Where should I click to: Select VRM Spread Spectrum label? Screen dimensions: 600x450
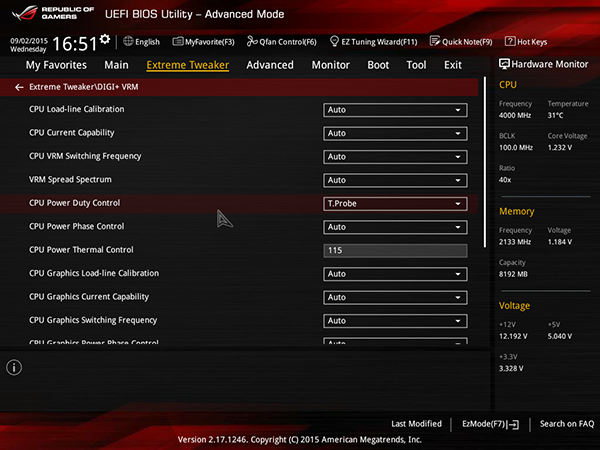pyautogui.click(x=70, y=179)
